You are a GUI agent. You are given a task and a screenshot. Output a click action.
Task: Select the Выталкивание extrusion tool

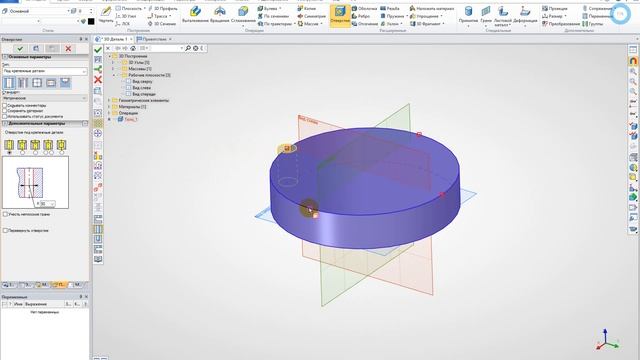(x=195, y=15)
